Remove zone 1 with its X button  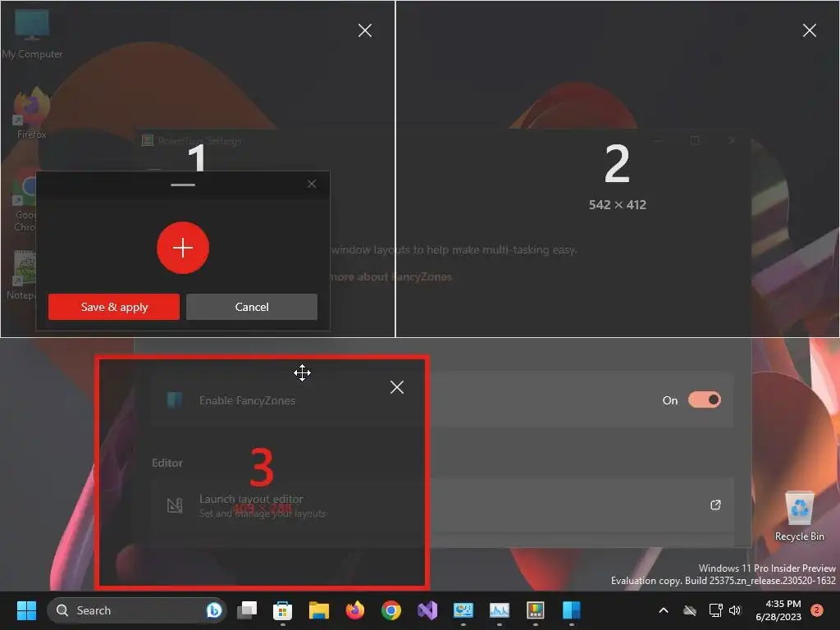click(365, 30)
